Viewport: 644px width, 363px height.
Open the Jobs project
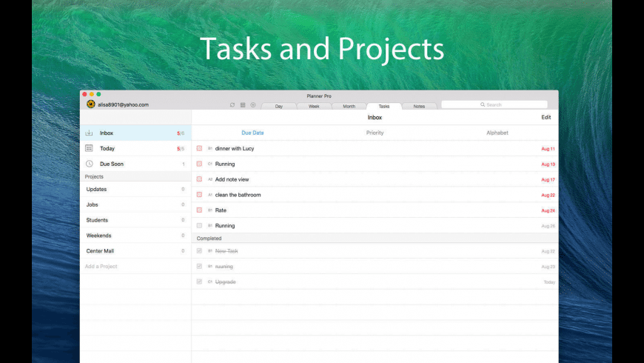[135, 204]
